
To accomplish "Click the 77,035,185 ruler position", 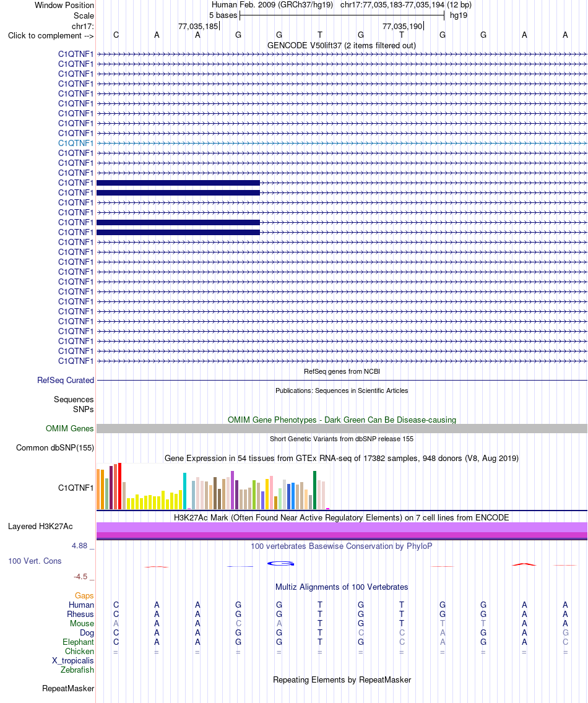I will pos(198,26).
